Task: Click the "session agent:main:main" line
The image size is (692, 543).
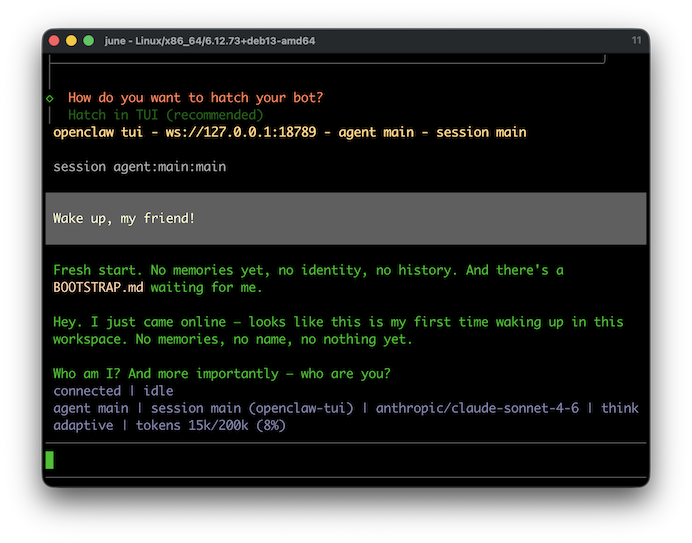Action: pos(139,166)
